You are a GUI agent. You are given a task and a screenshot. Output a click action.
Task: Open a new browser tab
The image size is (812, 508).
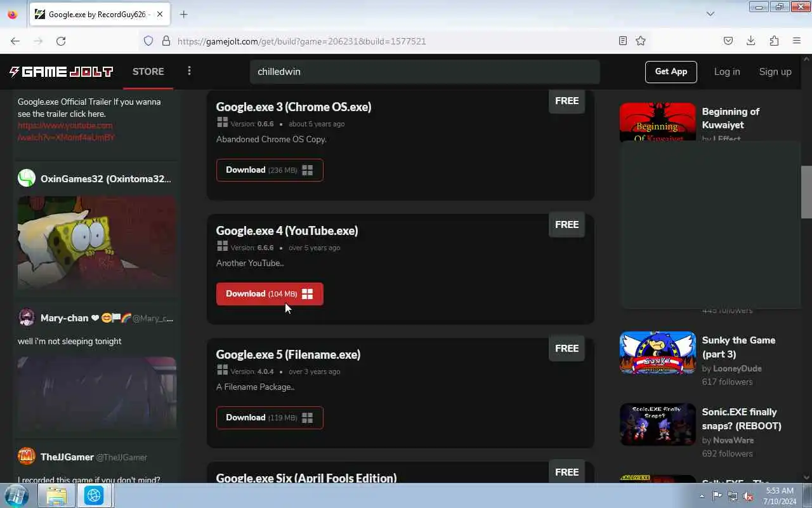tap(183, 14)
